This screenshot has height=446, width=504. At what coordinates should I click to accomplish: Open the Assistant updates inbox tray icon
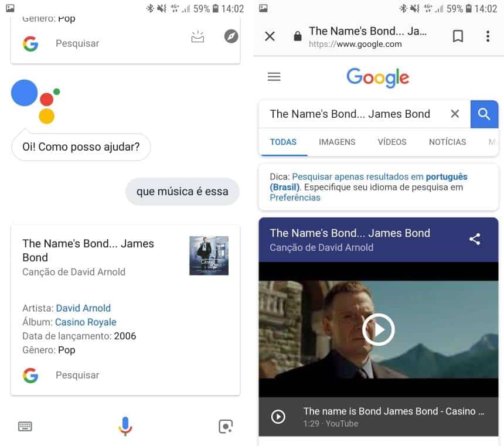[197, 37]
